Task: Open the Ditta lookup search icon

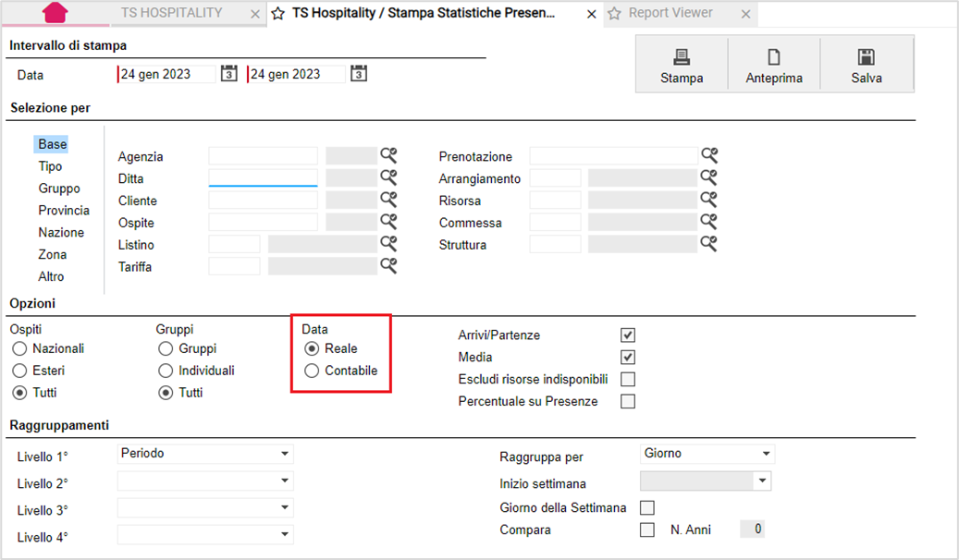Action: 388,177
